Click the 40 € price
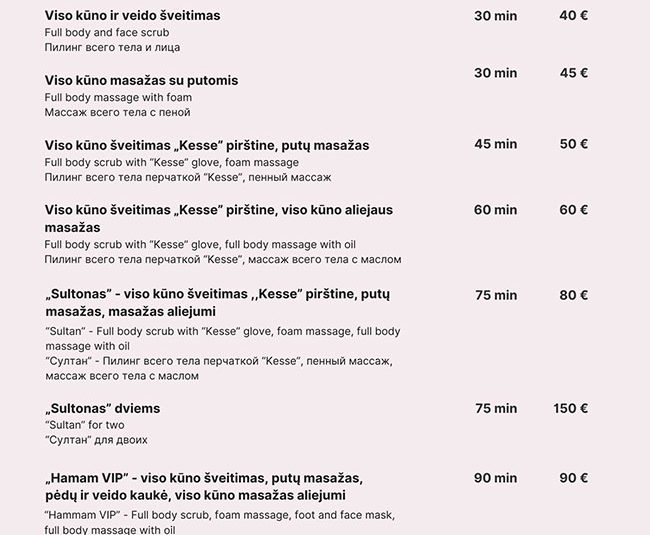650x535 pixels. point(574,16)
